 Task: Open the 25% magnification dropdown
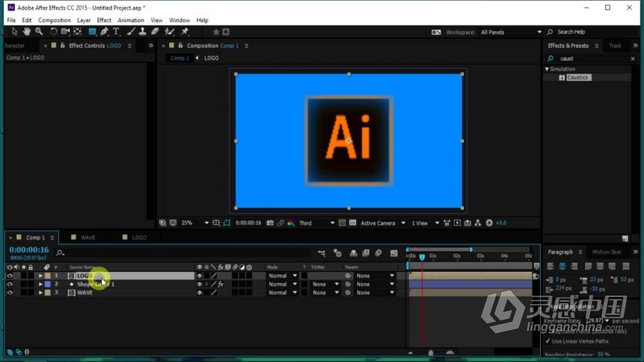pyautogui.click(x=195, y=223)
